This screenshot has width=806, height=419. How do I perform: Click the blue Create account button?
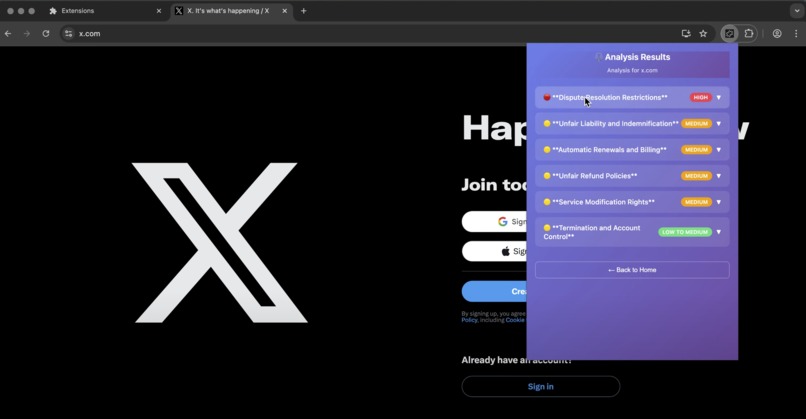pyautogui.click(x=494, y=292)
